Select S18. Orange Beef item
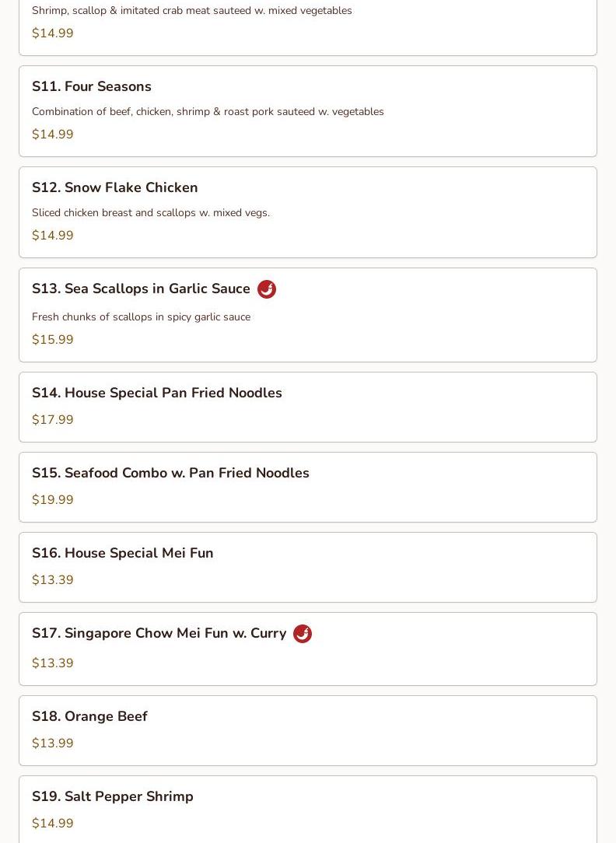Screen dimensions: 616x843 (89, 716)
